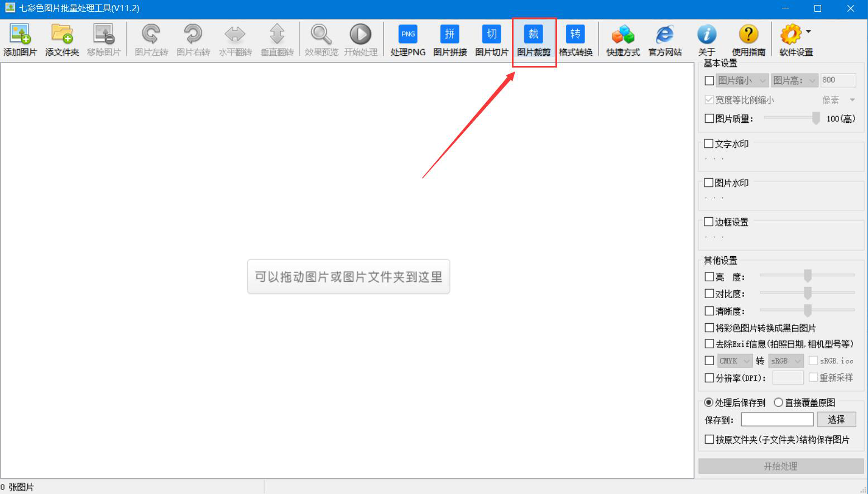Open the 图片缩小 dropdown

click(x=742, y=81)
